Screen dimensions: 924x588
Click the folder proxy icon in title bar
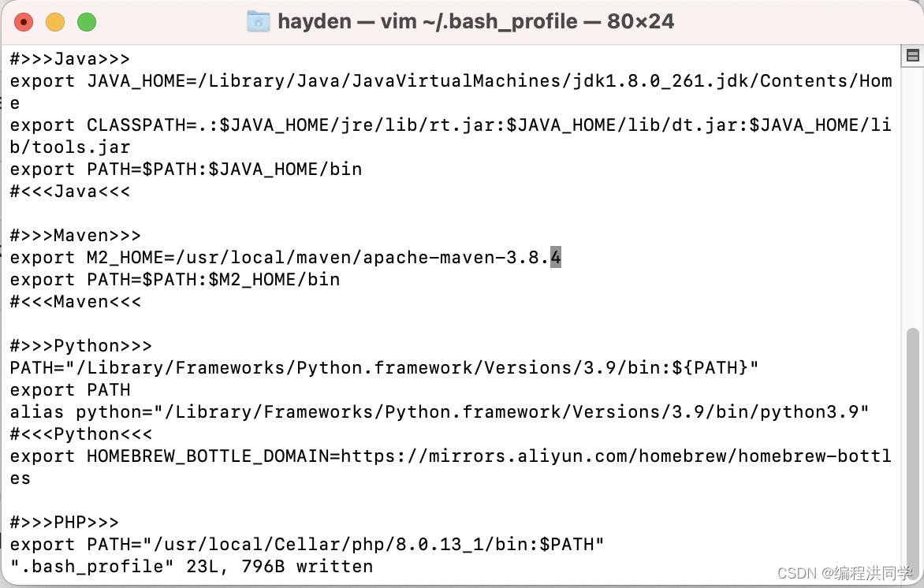tap(259, 21)
